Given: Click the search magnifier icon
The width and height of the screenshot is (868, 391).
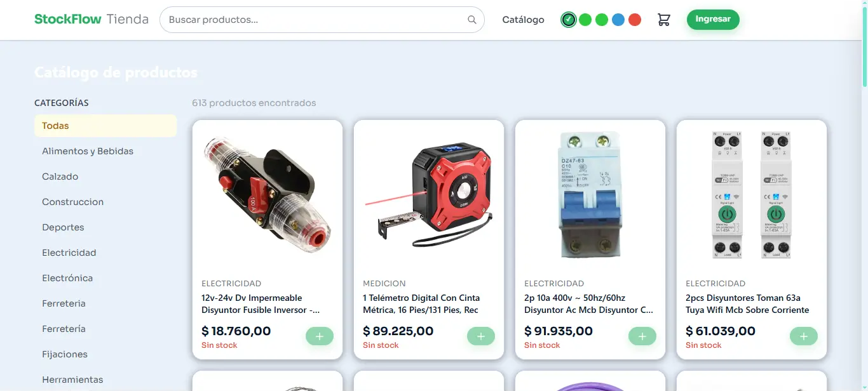Looking at the screenshot, I should [472, 20].
